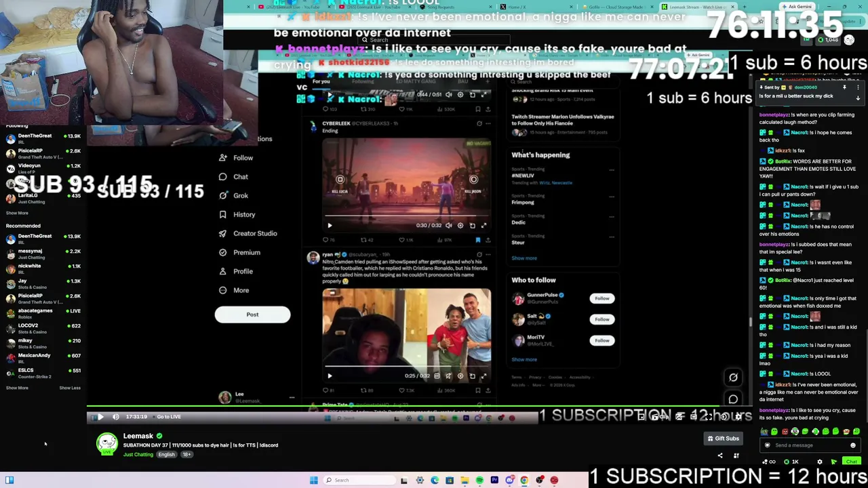Screen dimensions: 868x488
Task: Open the Just Chatting category link
Action: [x=138, y=455]
